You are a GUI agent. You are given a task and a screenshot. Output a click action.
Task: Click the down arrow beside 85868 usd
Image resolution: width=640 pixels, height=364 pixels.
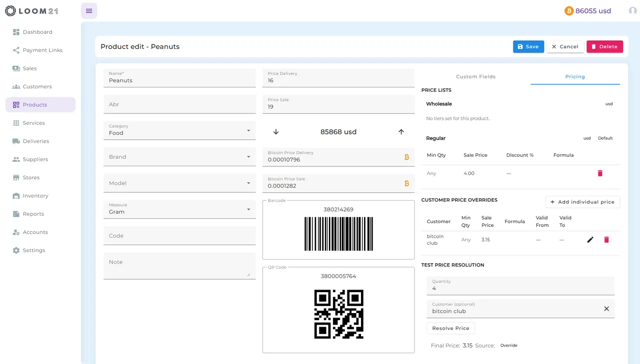pos(275,132)
